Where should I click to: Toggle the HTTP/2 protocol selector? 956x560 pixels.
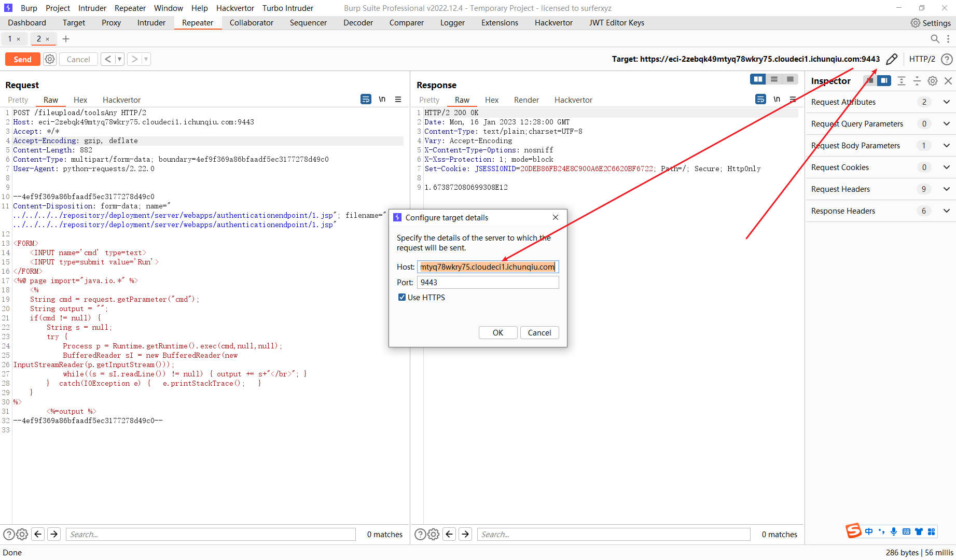922,59
